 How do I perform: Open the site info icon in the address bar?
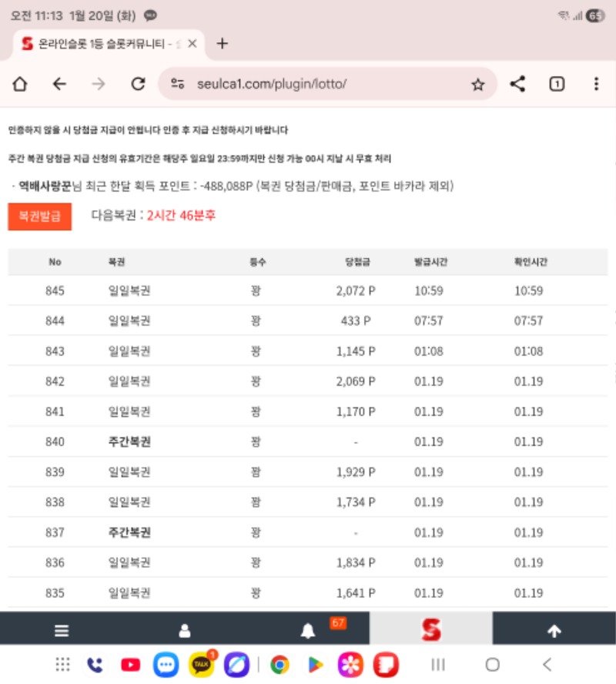click(x=178, y=85)
